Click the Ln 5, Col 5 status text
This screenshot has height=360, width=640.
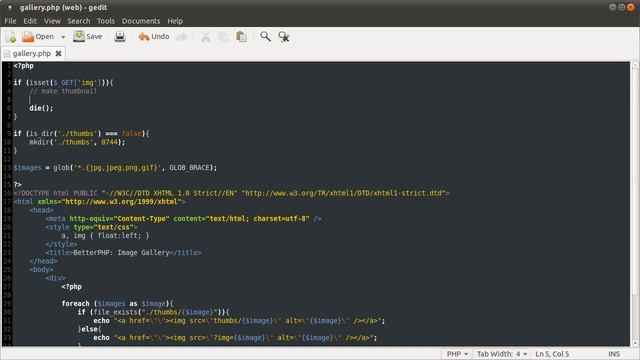pos(552,354)
